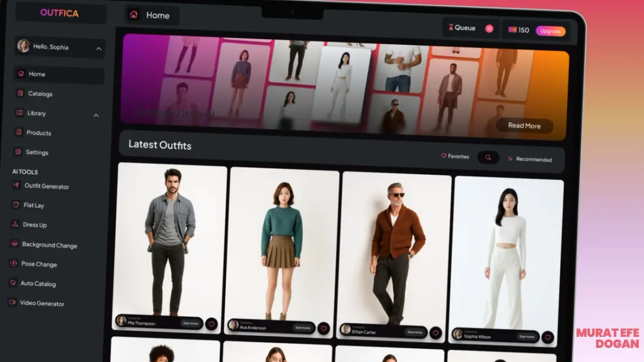644x362 pixels.
Task: Open the Dress Up tool
Action: (35, 225)
